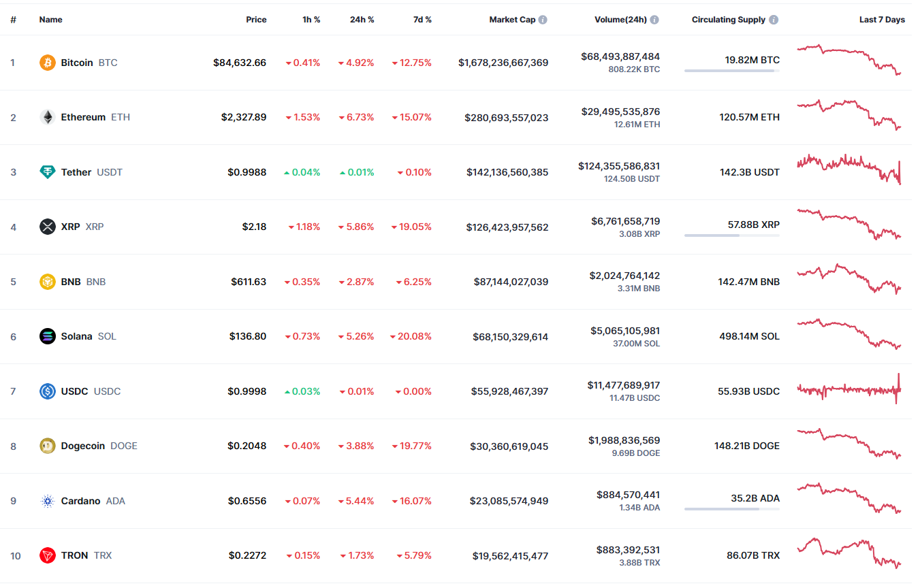Click the Tether logo icon
The width and height of the screenshot is (920, 588).
pyautogui.click(x=48, y=172)
